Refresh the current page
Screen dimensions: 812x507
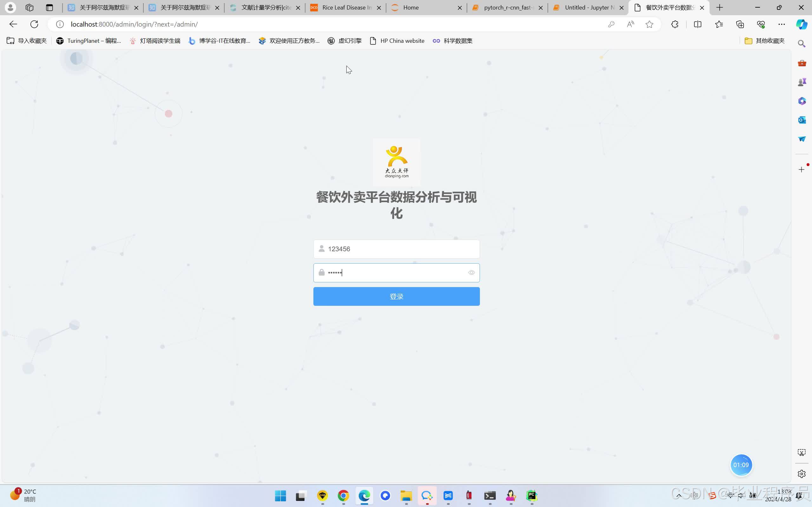click(x=34, y=24)
